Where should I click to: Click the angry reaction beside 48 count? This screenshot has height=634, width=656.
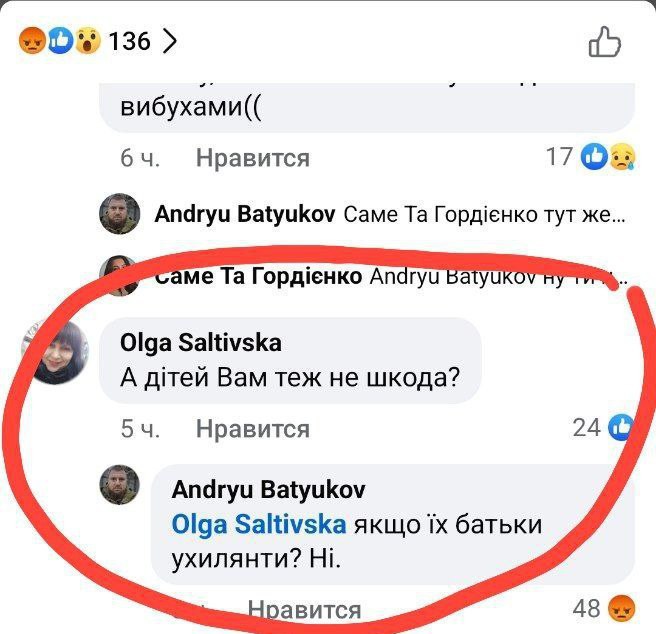(x=622, y=608)
